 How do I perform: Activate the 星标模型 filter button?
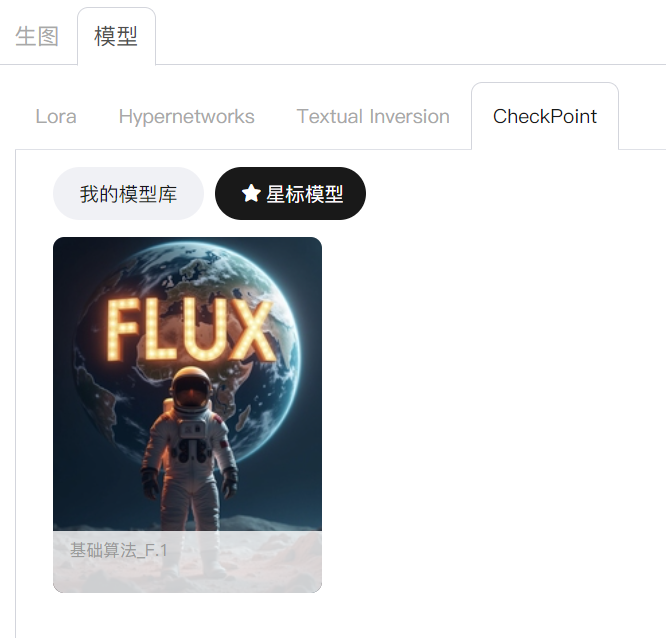(291, 193)
